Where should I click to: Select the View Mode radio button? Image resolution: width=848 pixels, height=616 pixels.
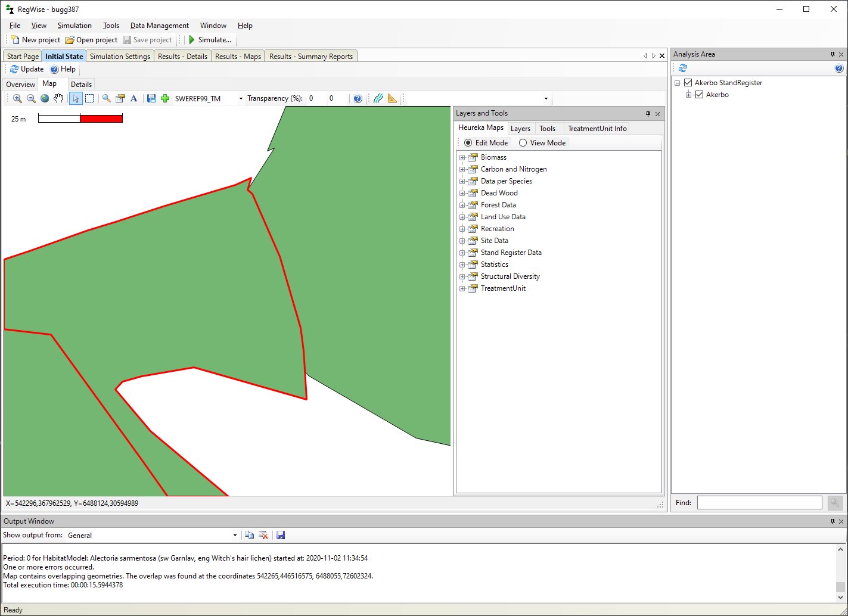[x=523, y=143]
